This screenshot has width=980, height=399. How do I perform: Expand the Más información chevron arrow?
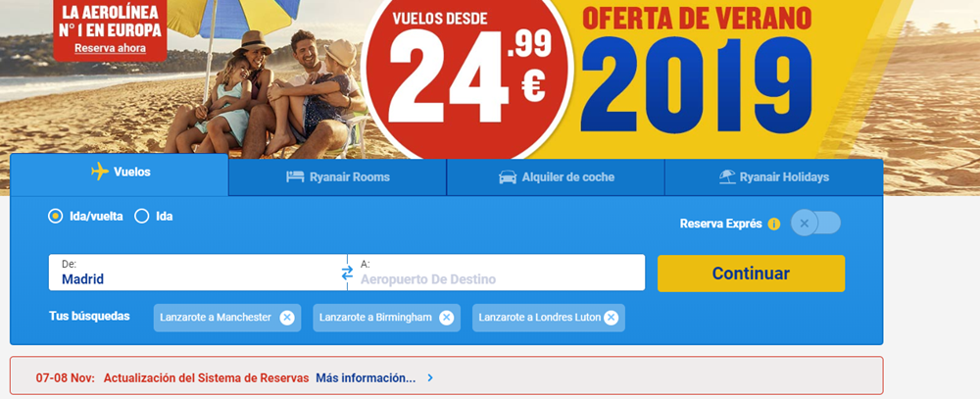point(429,377)
